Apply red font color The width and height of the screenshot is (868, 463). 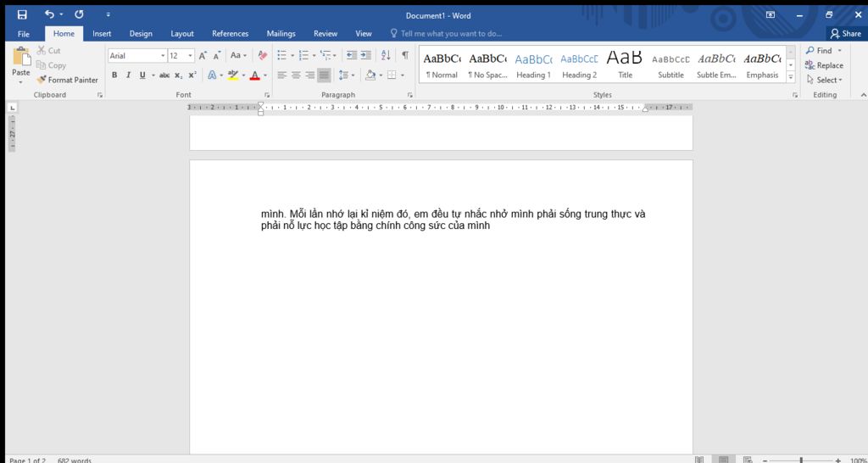[x=254, y=75]
